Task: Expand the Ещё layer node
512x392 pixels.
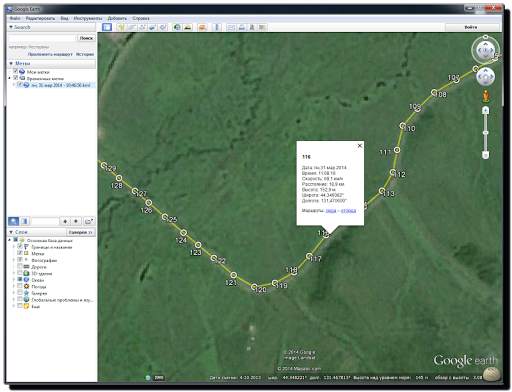Action: tap(14, 306)
